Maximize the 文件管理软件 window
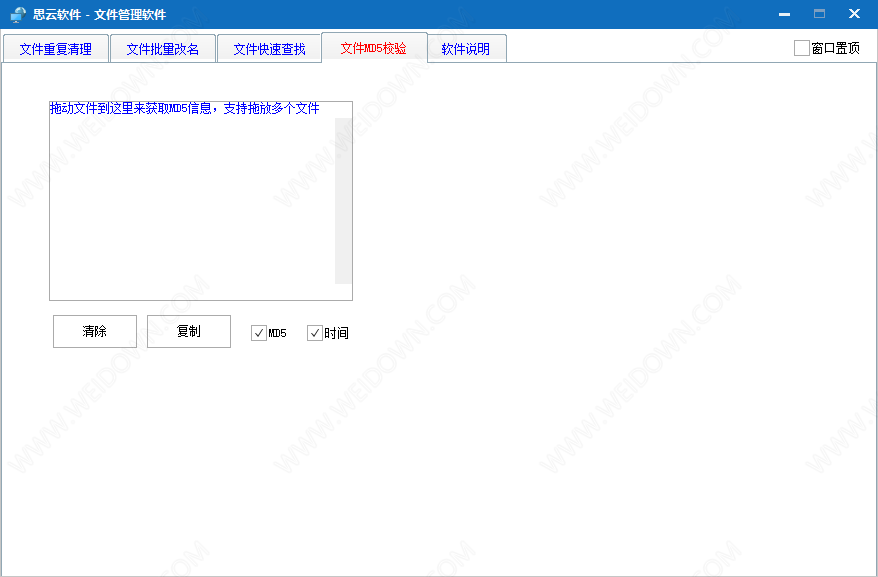Image resolution: width=878 pixels, height=577 pixels. pyautogui.click(x=819, y=14)
